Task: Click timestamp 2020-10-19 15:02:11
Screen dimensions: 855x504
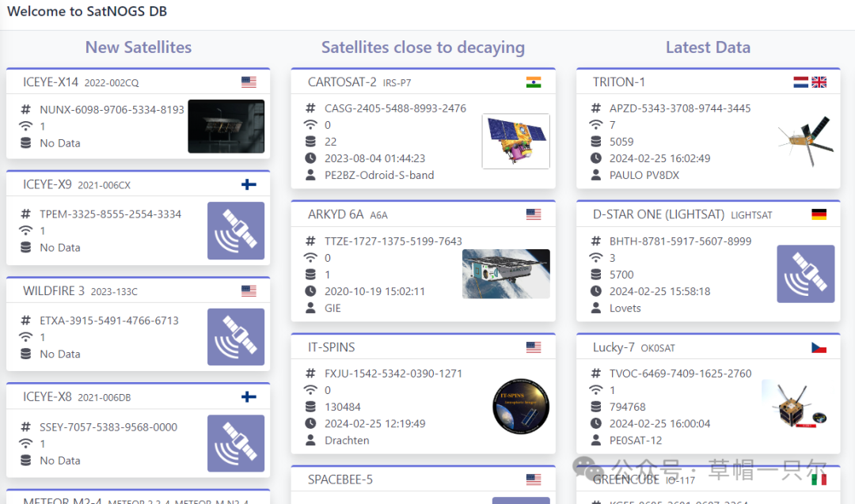Action: (374, 291)
